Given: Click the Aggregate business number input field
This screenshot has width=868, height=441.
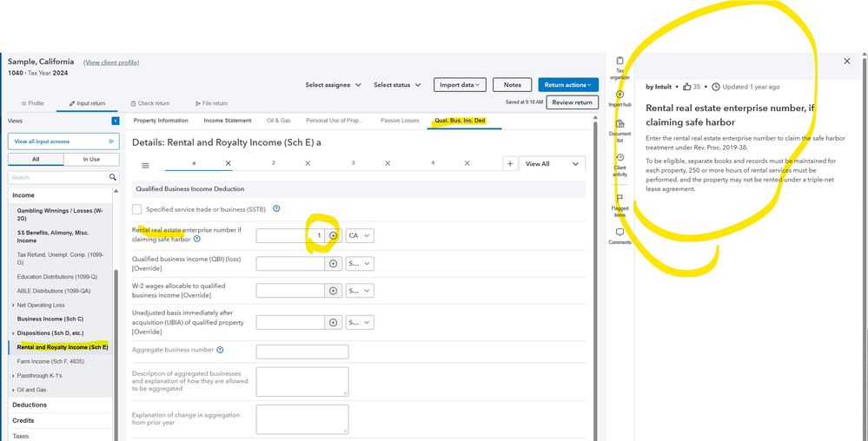Looking at the screenshot, I should (301, 352).
